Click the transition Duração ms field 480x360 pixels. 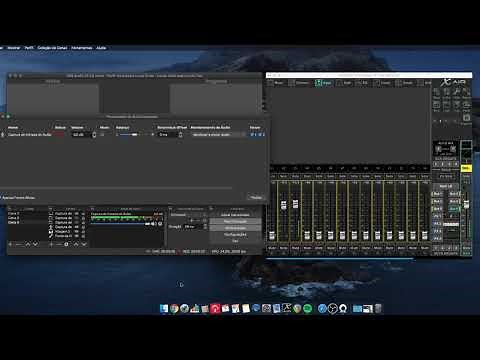click(194, 227)
